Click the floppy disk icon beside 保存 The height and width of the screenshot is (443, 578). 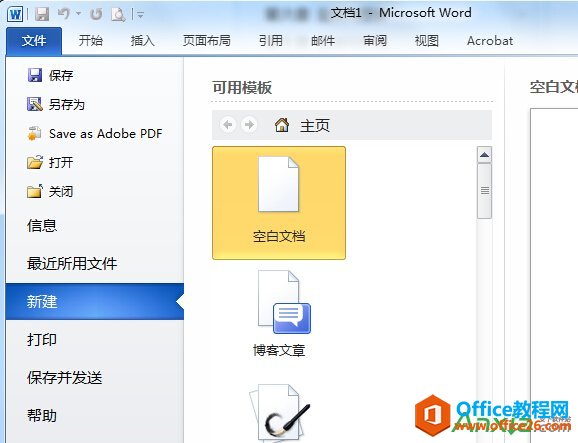click(35, 75)
